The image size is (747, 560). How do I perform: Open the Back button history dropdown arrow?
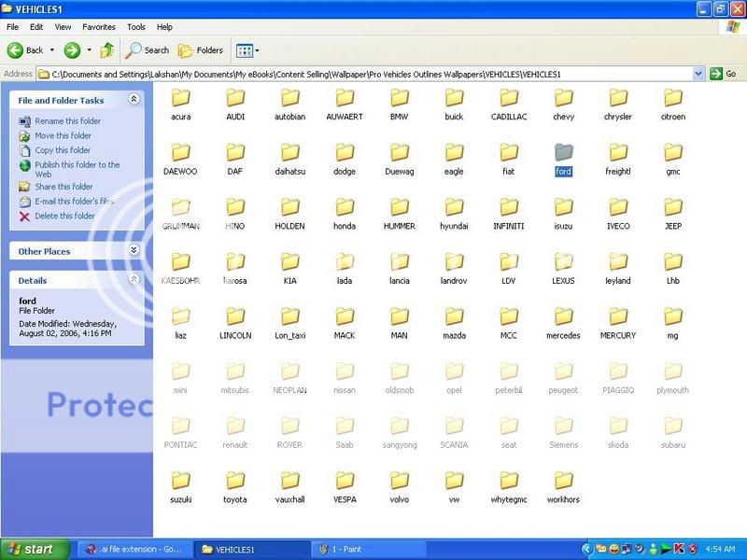(52, 50)
